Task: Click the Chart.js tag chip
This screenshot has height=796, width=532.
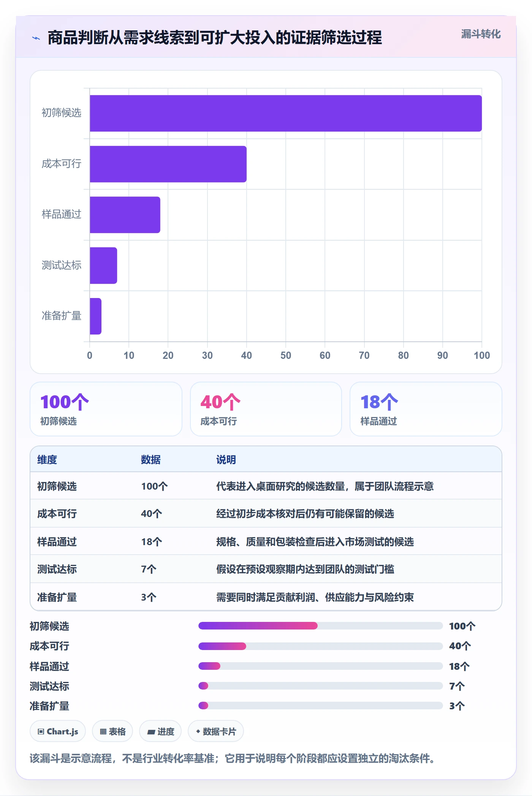Action: 58,731
